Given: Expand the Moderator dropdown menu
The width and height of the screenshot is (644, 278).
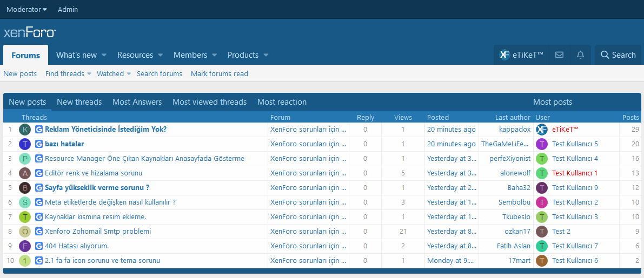Looking at the screenshot, I should point(26,9).
